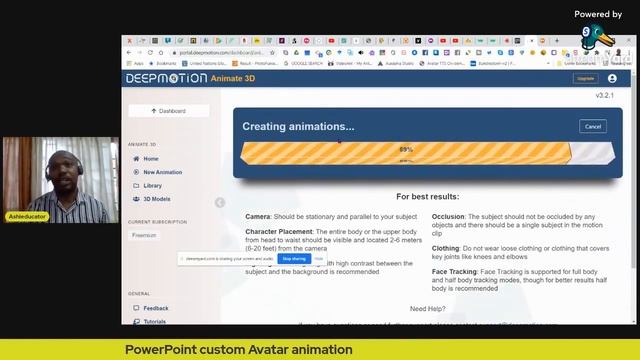Collapse the sidebar with arrow button

coord(220,202)
